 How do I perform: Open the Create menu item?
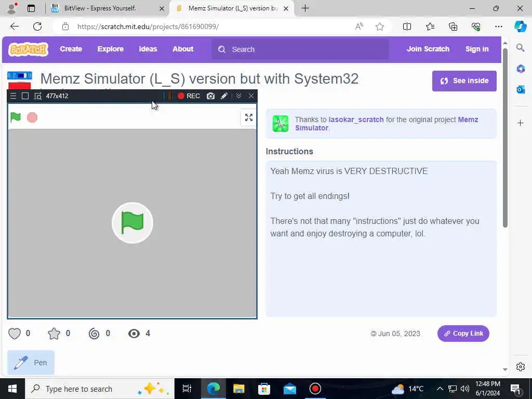[71, 49]
